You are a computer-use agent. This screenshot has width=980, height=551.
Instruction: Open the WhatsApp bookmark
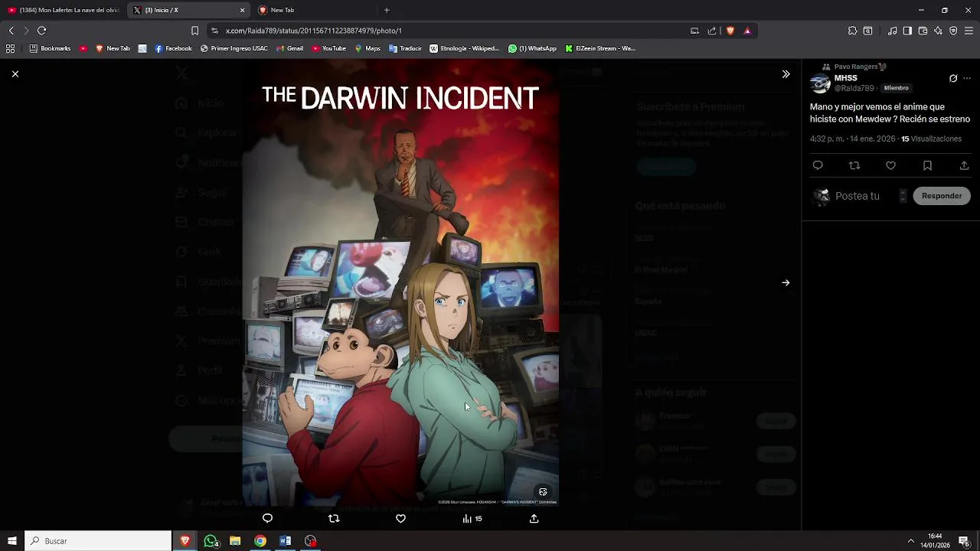(x=532, y=48)
